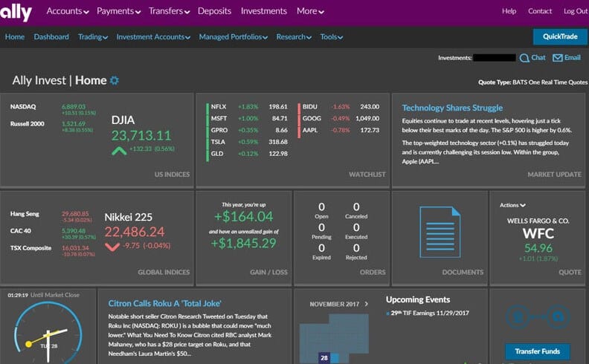Go to next month calendar arrow
The width and height of the screenshot is (589, 364).
[366, 304]
